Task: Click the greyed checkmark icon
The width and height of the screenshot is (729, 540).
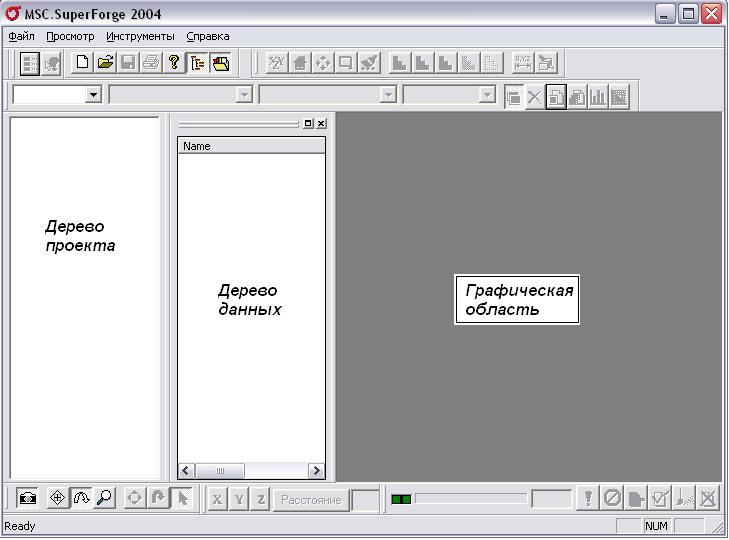Action: (x=660, y=499)
